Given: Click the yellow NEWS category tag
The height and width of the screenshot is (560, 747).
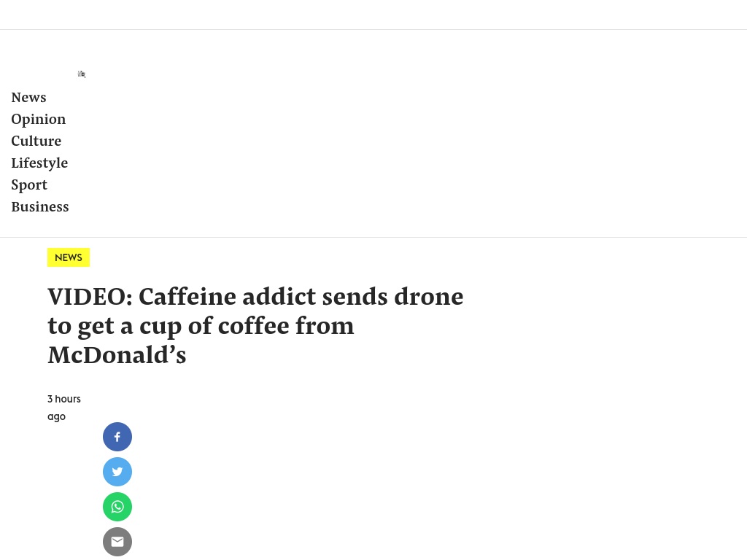Looking at the screenshot, I should [x=69, y=257].
